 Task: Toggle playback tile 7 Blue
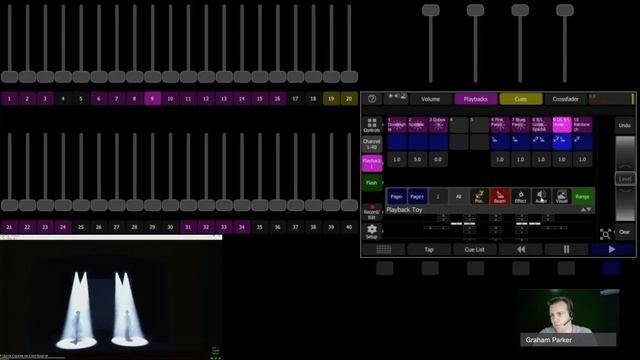pyautogui.click(x=520, y=124)
